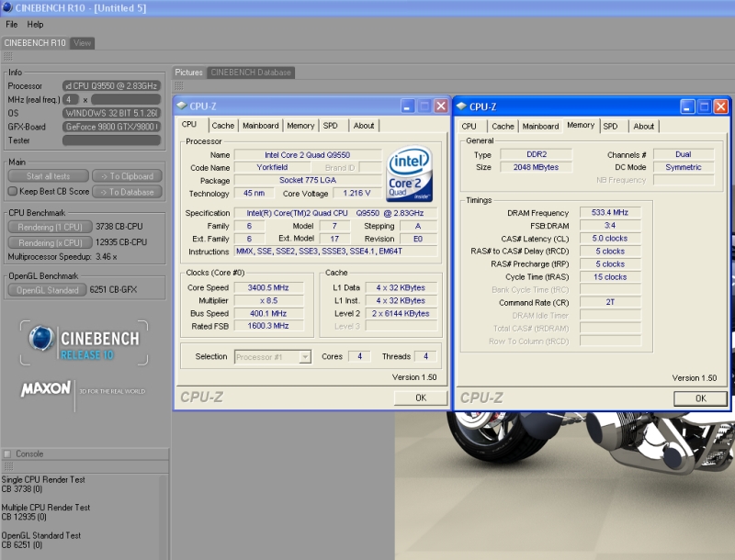
Task: Select About tab in right CPU-Z window
Action: click(x=644, y=126)
